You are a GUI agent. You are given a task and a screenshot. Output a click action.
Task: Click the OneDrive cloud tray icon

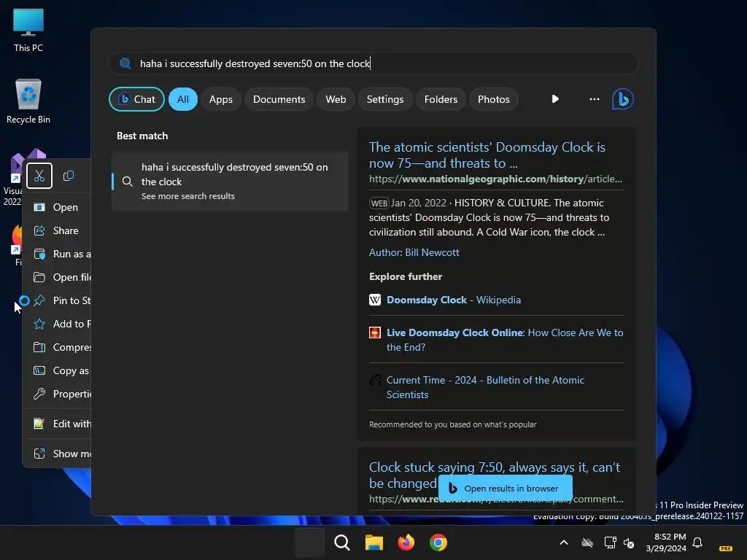click(587, 542)
